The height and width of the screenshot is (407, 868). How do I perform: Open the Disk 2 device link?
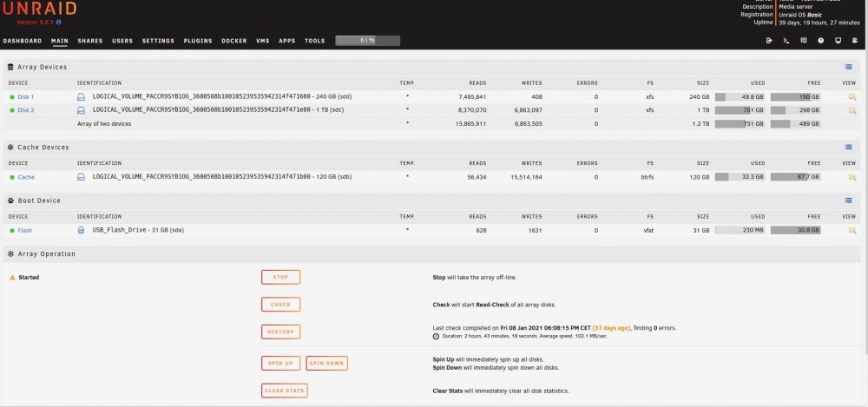coord(25,110)
